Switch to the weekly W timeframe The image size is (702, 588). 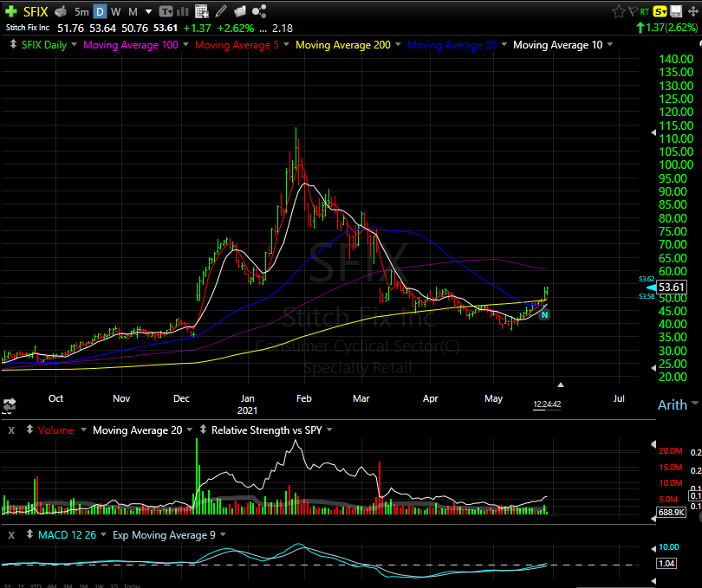pos(116,12)
